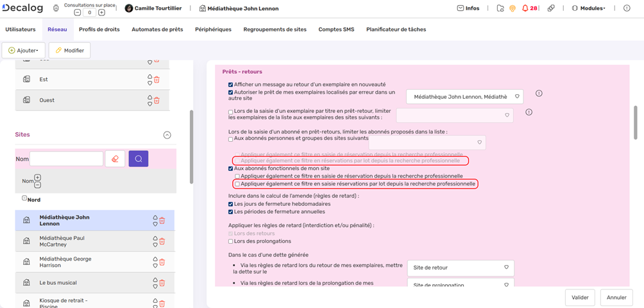This screenshot has width=644, height=308.
Task: Increase Consultations sur place with plus button
Action: point(101,12)
